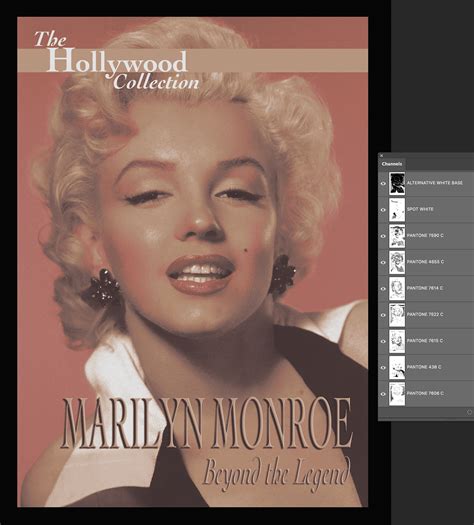The height and width of the screenshot is (525, 474).
Task: Click the PANTONE 4655 C channel thumbnail
Action: (x=397, y=262)
